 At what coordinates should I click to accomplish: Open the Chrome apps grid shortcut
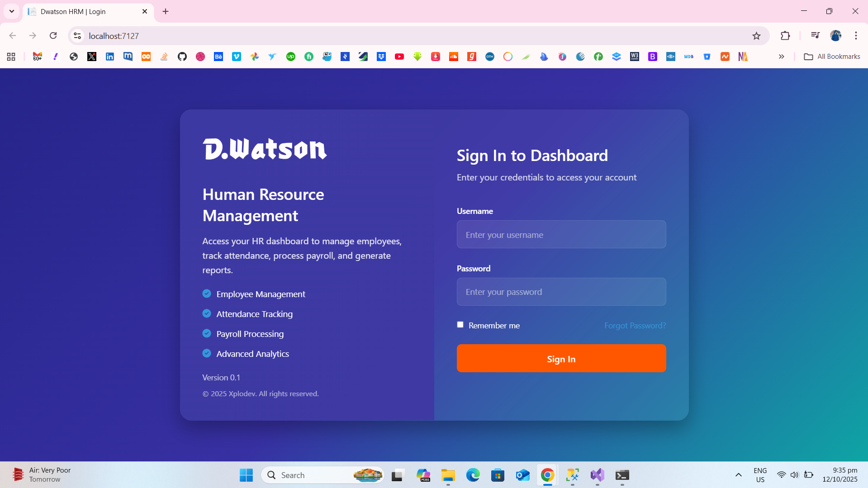click(11, 57)
